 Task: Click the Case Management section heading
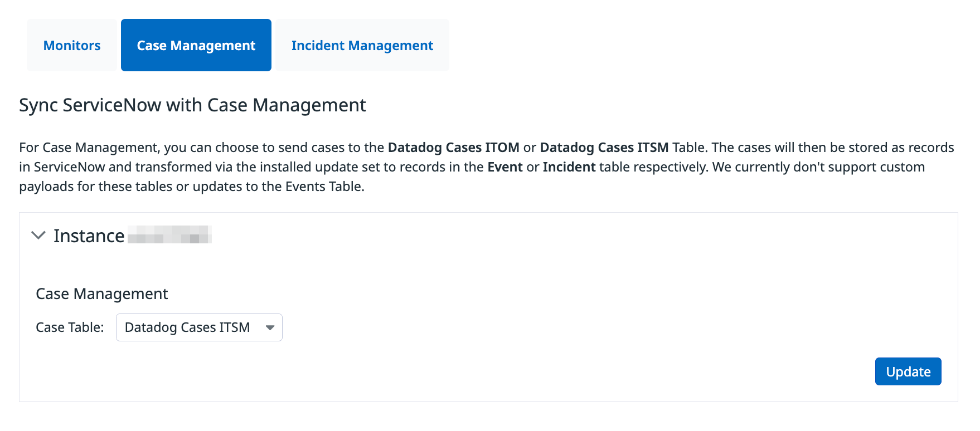click(102, 293)
